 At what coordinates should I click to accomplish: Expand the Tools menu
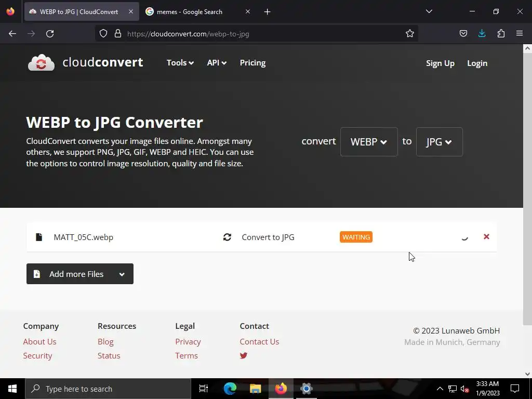click(x=180, y=63)
